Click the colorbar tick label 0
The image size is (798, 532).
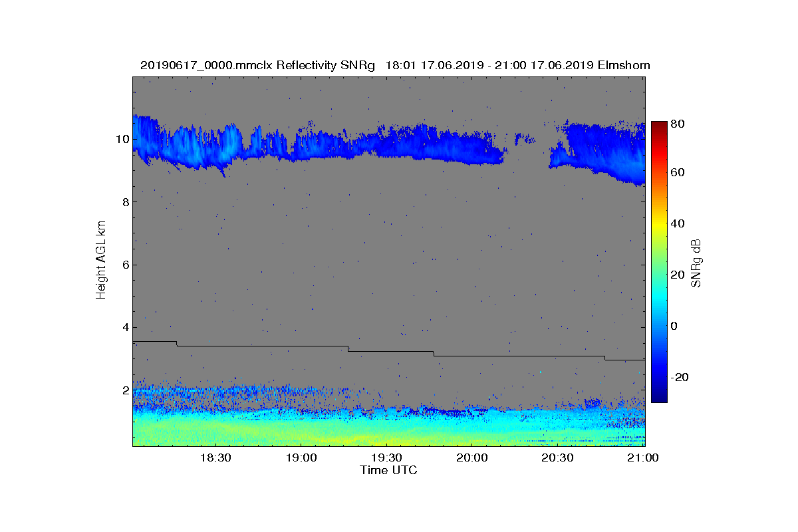coord(676,326)
